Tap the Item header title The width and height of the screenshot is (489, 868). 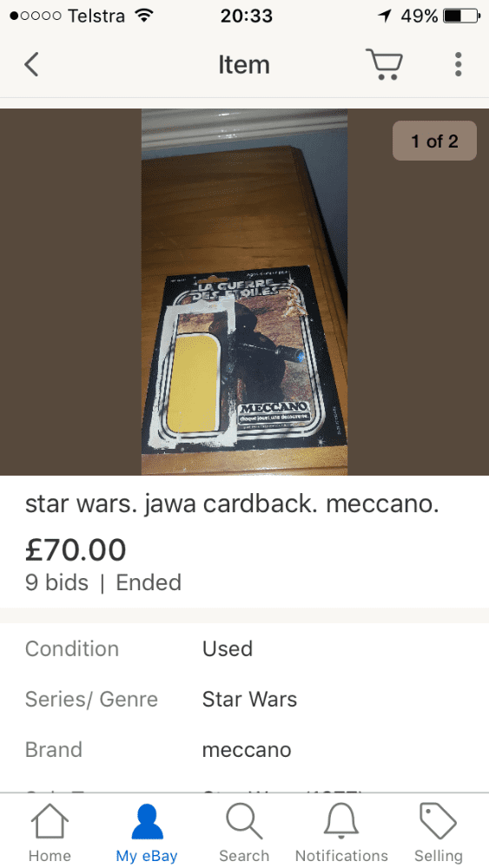[x=244, y=65]
